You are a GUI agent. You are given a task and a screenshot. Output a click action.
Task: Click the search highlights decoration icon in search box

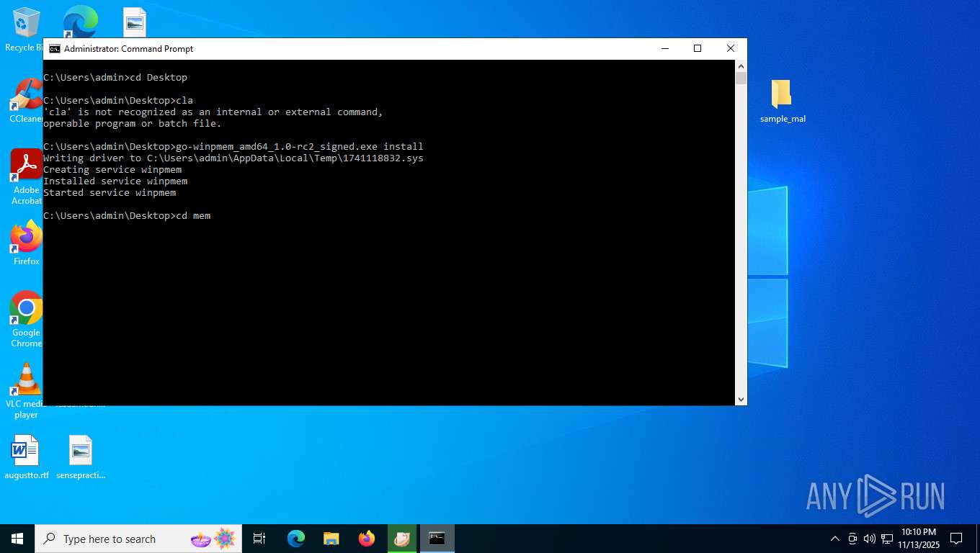[213, 539]
